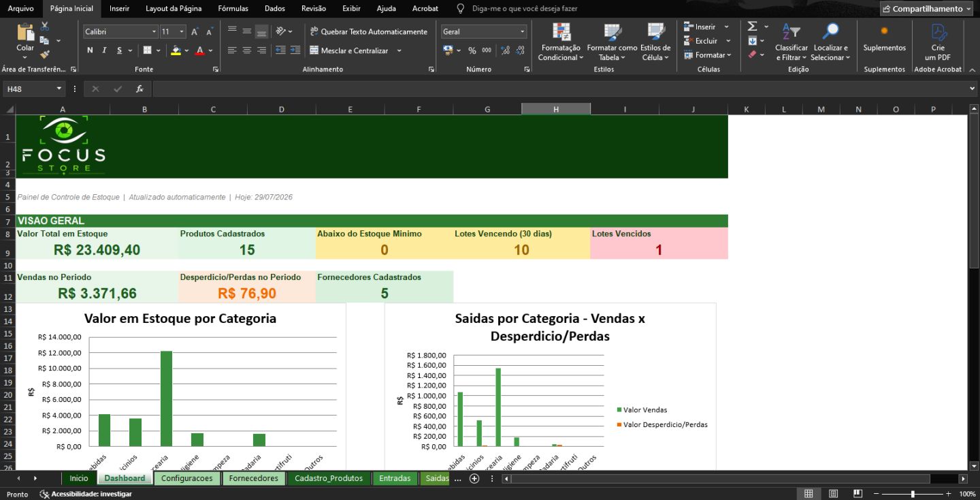The width and height of the screenshot is (980, 500).
Task: Click the zoom slider handle in status bar
Action: (913, 494)
